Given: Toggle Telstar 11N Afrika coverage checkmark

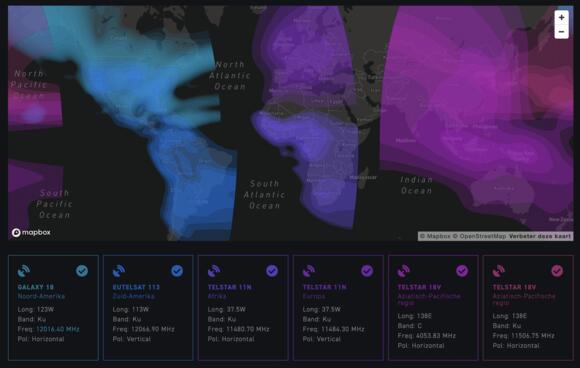Looking at the screenshot, I should click(x=272, y=271).
